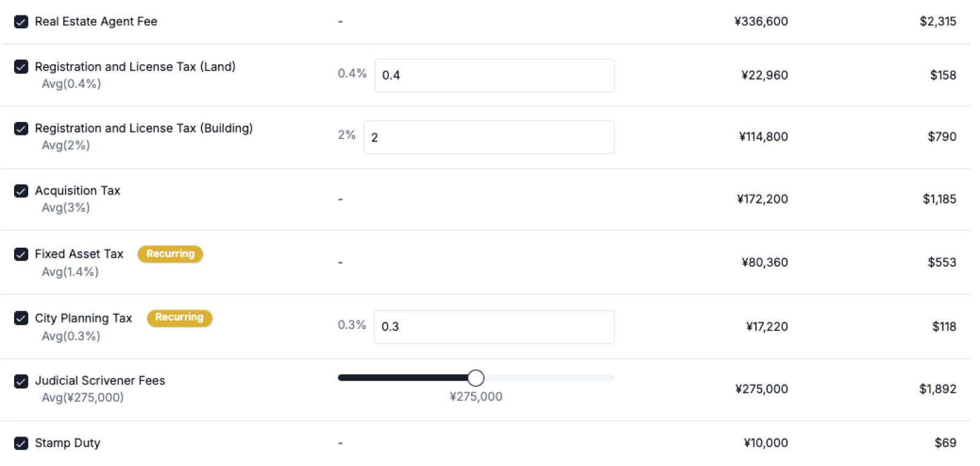Click the City Planning Tax rate input

point(494,327)
